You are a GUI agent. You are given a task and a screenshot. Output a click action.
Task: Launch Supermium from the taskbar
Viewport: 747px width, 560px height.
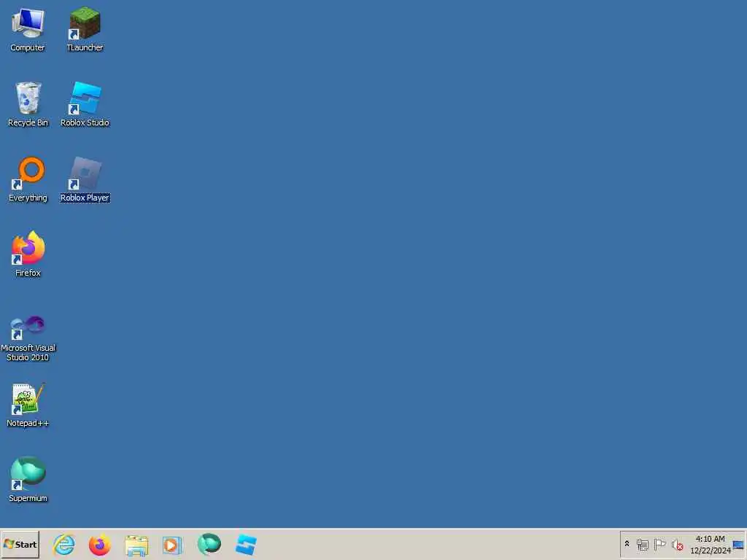(209, 545)
